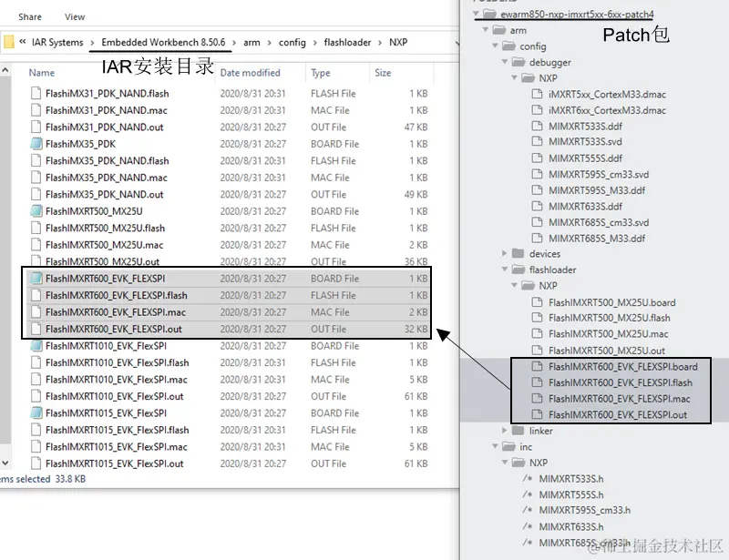
Task: Click icon of FlashiMX31_PDK_NAND.mac file
Action: coord(36,110)
